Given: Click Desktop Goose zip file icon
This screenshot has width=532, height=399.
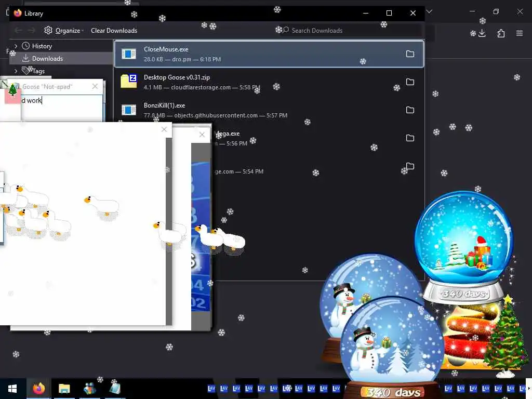Looking at the screenshot, I should coord(129,81).
